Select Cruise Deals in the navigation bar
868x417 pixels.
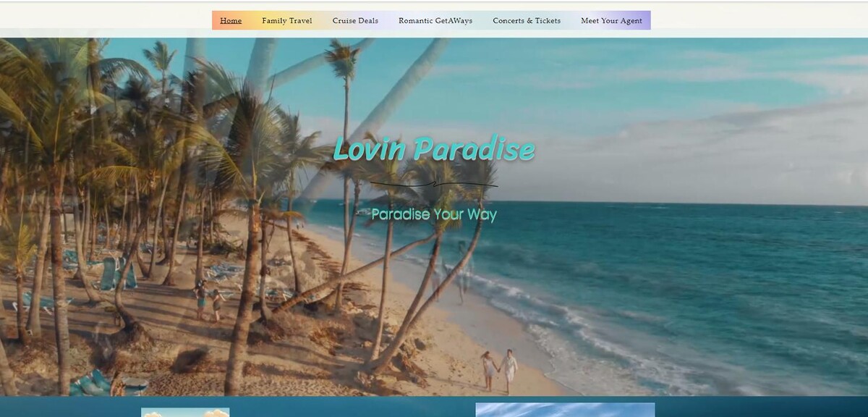pyautogui.click(x=355, y=20)
